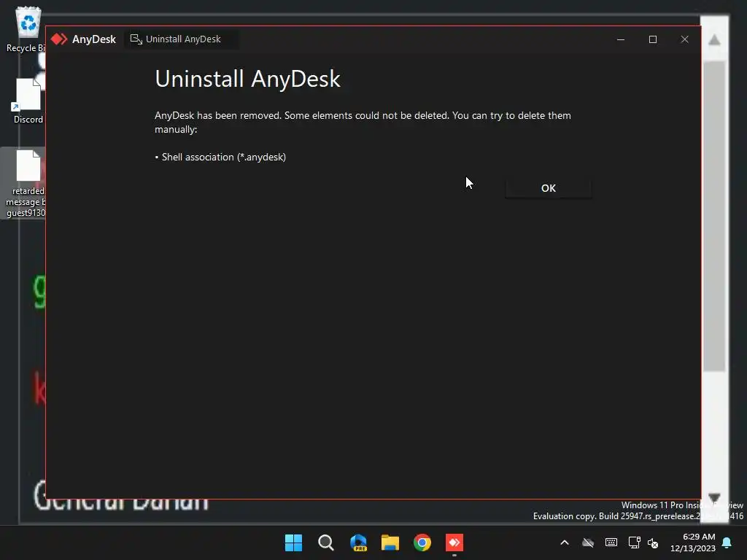Open File Explorer from taskbar

coord(390,542)
